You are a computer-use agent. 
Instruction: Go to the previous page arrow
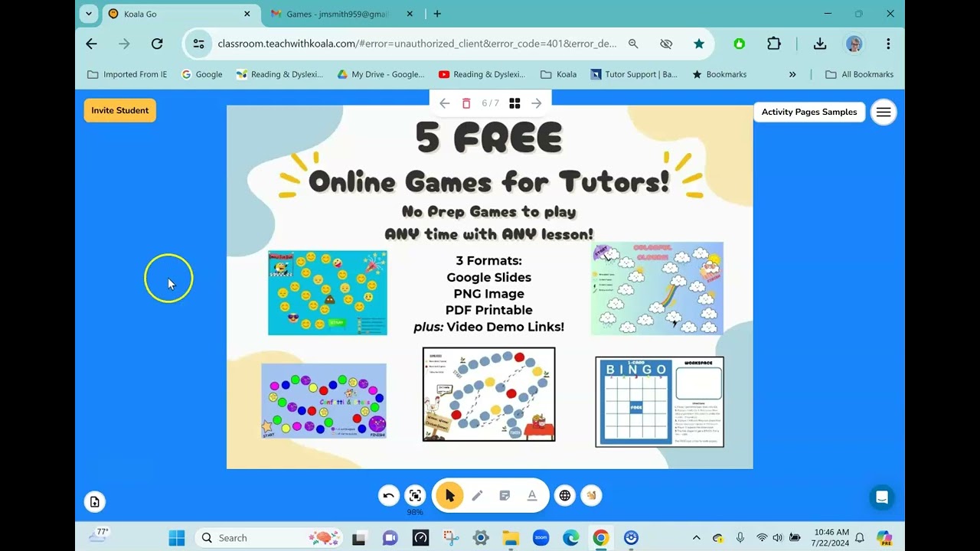click(445, 103)
